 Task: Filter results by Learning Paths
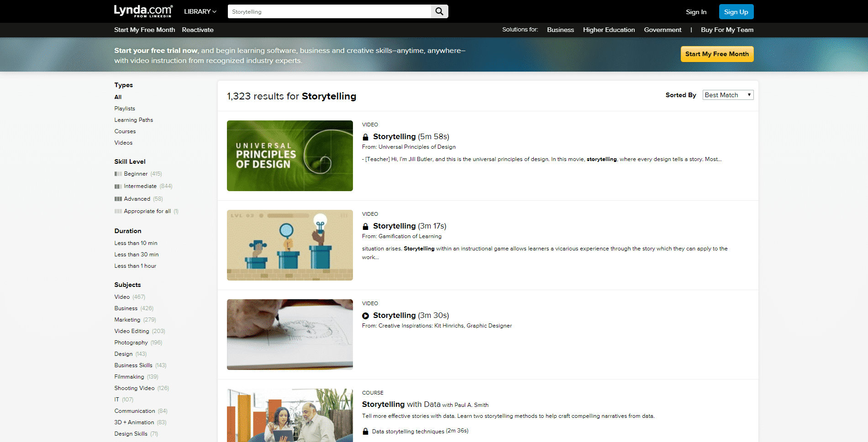pyautogui.click(x=134, y=120)
